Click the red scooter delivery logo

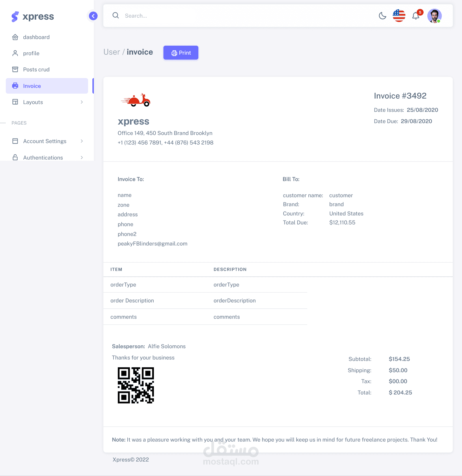click(x=135, y=100)
